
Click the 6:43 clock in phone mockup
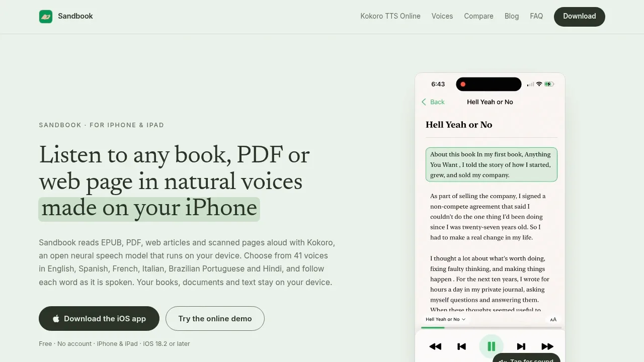pos(438,84)
